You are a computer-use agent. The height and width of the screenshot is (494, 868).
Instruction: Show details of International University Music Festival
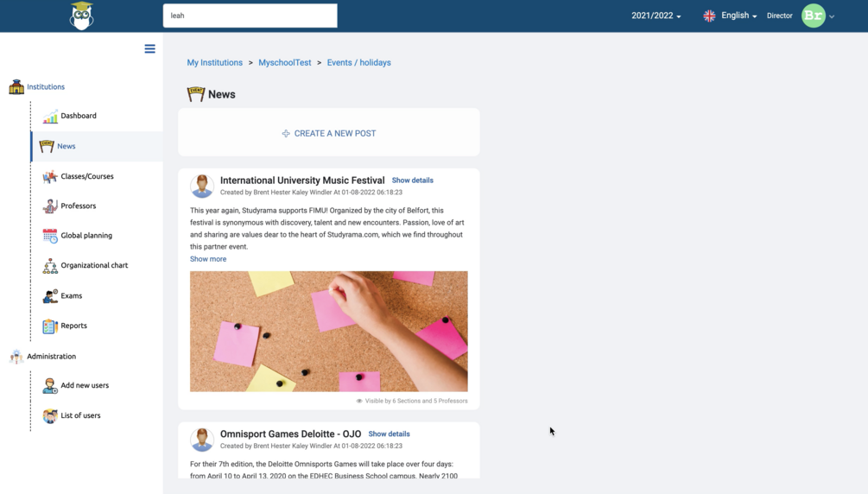coord(413,180)
